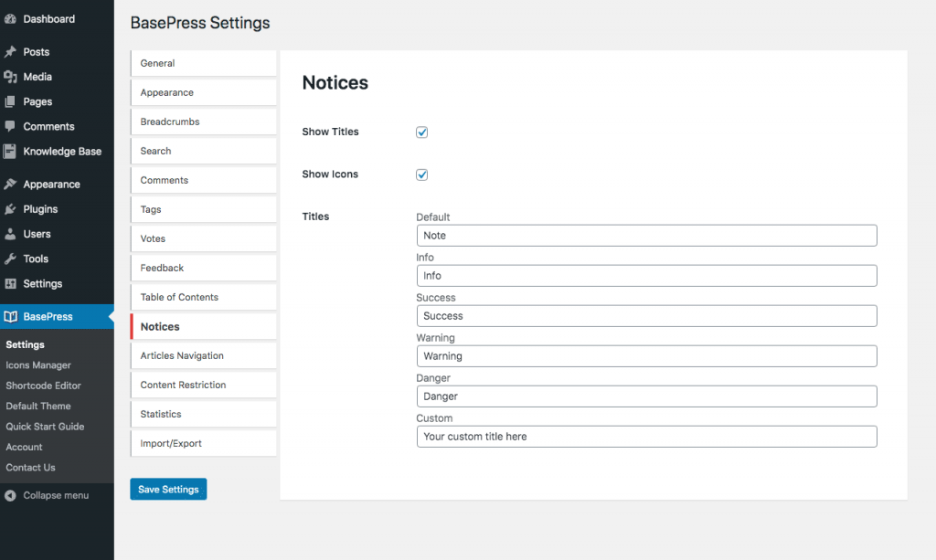Switch to Table of Contents tab
The image size is (936, 560).
tap(204, 297)
